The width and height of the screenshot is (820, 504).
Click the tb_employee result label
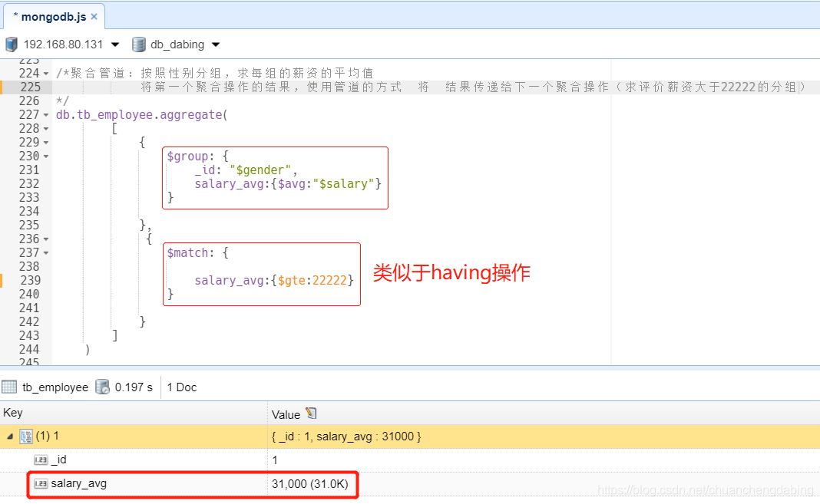pyautogui.click(x=55, y=387)
